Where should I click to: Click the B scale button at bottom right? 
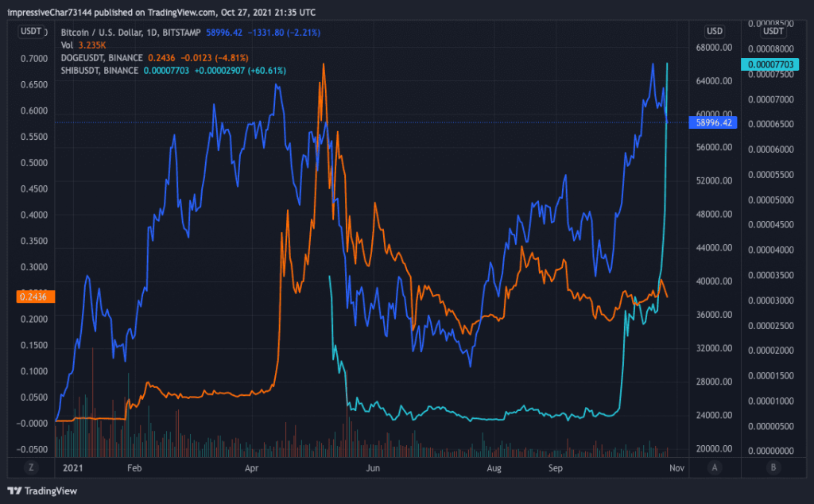[x=772, y=468]
